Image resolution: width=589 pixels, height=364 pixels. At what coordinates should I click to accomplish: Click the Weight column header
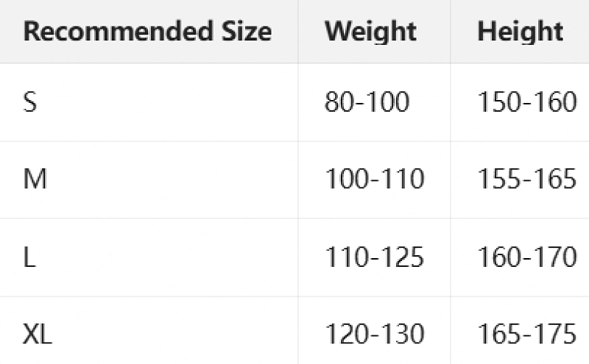tap(370, 32)
